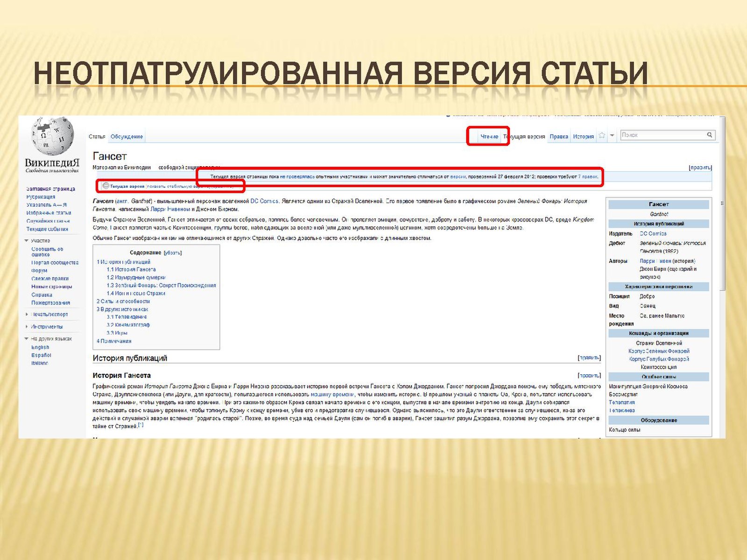This screenshot has height=560, width=747.
Task: Open the Справка sidebar link
Action: pos(42,295)
